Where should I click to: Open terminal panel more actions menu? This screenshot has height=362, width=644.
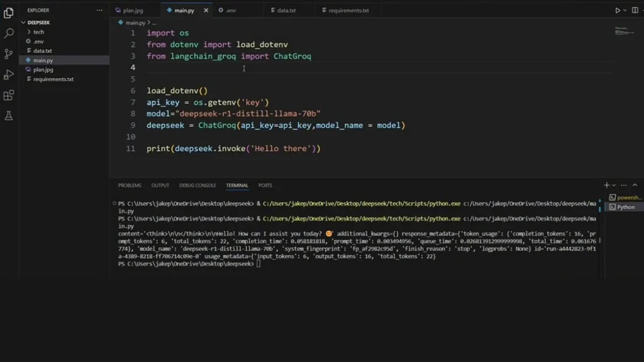[x=624, y=185]
